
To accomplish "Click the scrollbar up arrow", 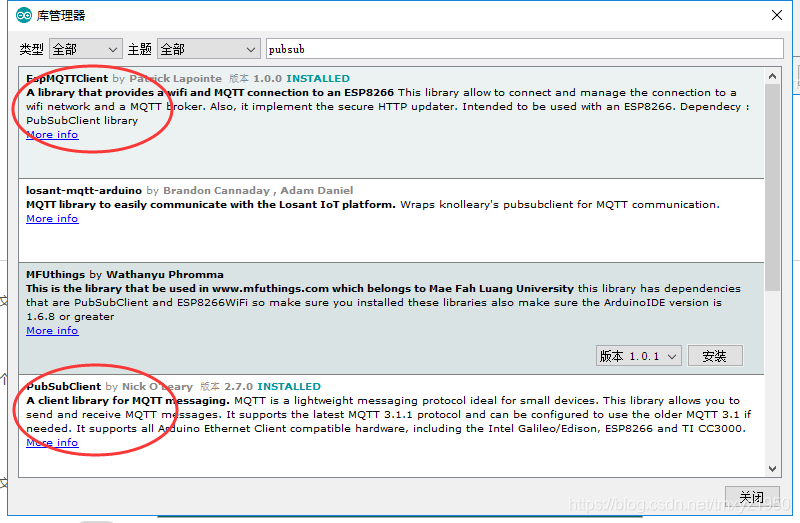I will [x=772, y=77].
